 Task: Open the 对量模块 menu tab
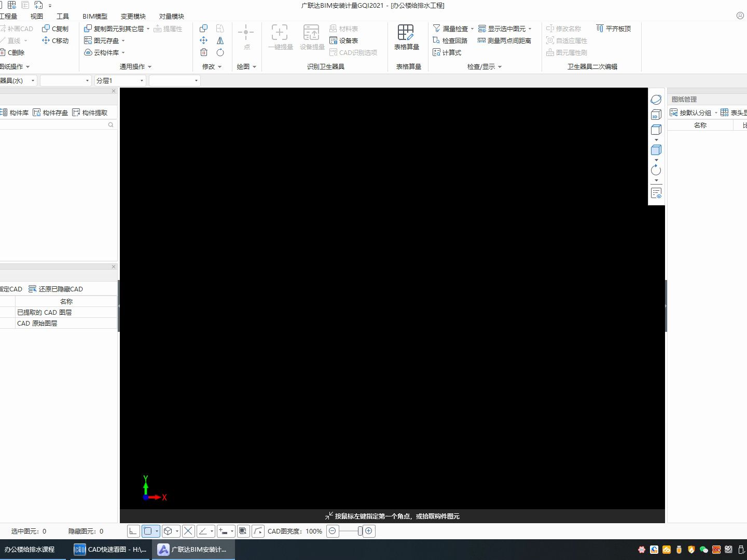point(172,16)
